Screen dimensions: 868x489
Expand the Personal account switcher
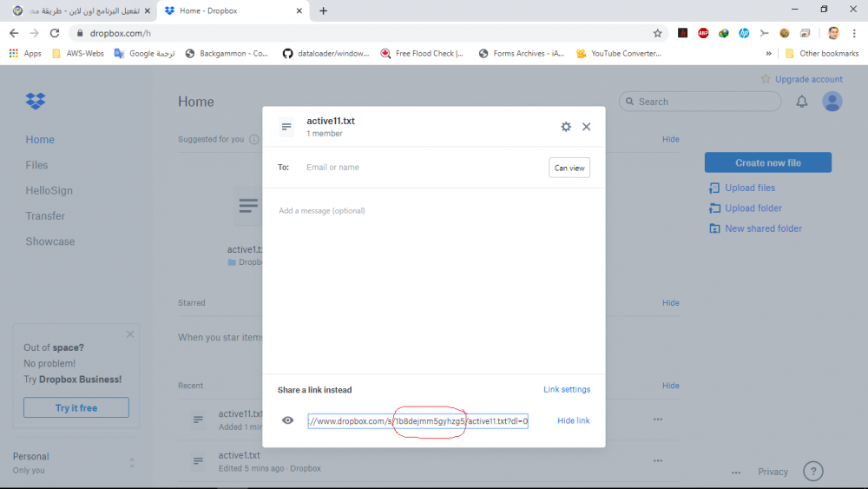tap(132, 462)
